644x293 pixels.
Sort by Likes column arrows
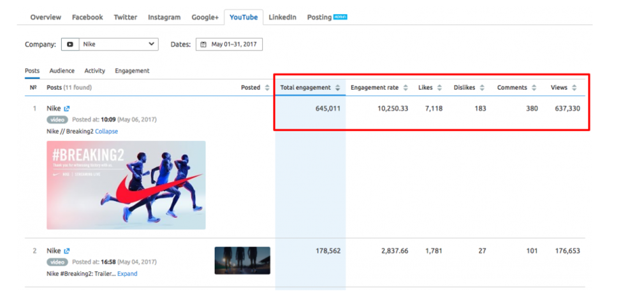pyautogui.click(x=439, y=87)
